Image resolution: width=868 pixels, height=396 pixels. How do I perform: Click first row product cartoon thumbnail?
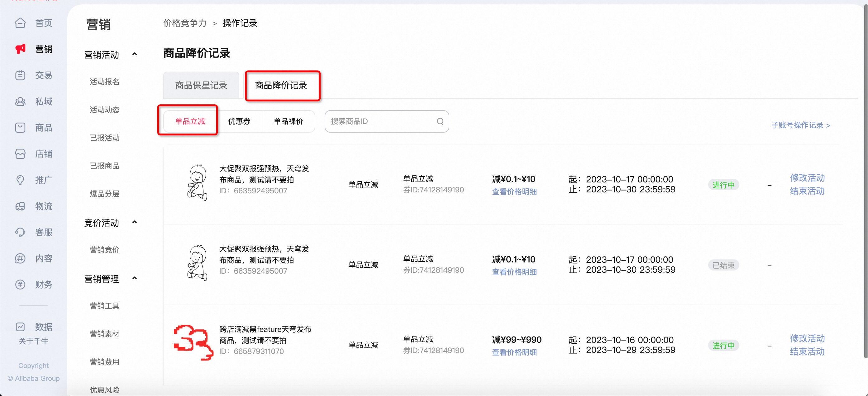point(197,182)
